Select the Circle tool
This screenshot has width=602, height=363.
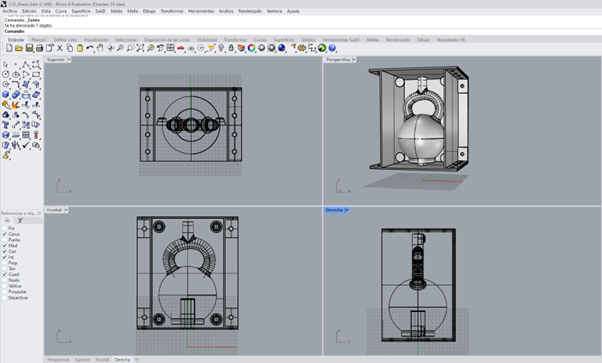(x=6, y=74)
